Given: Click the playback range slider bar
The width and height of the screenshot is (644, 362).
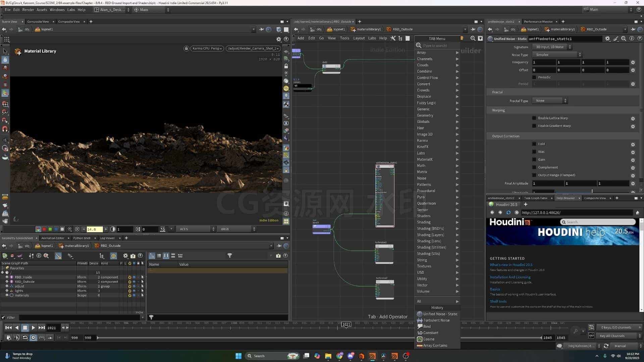Looking at the screenshot, I should pyautogui.click(x=319, y=338).
